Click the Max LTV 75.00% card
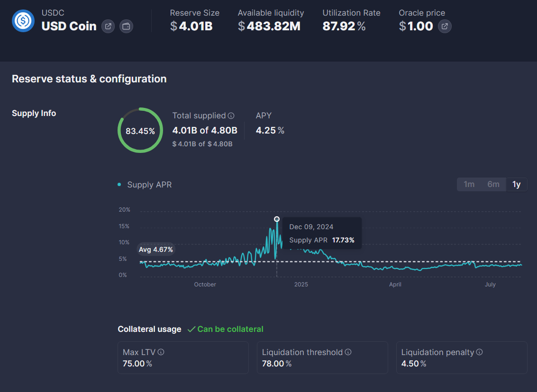Screen dimensions: 537x392 (x=183, y=357)
